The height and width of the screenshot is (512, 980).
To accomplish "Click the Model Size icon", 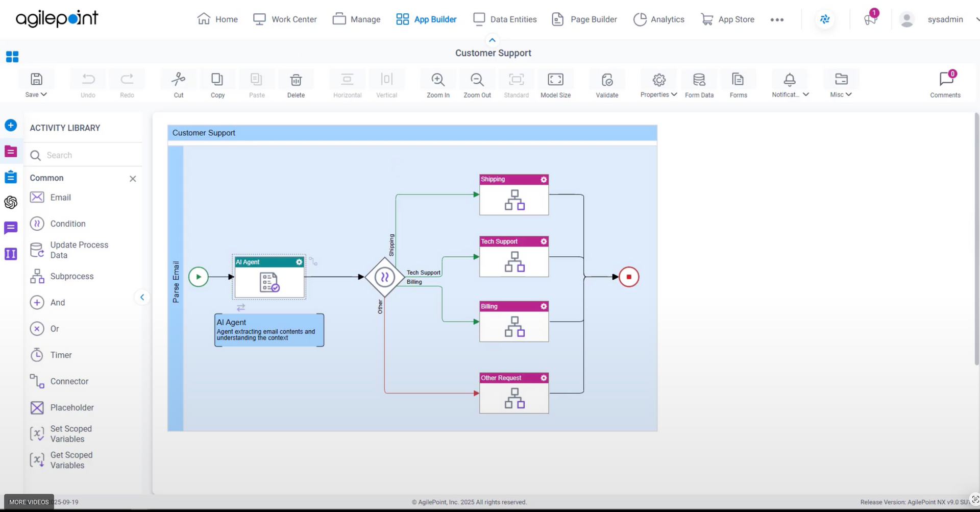I will (x=555, y=80).
